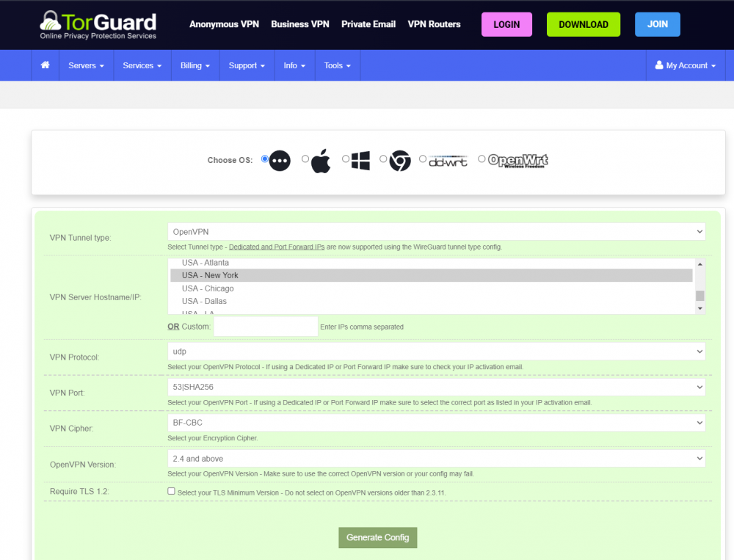Expand the Tools menu
The width and height of the screenshot is (734, 560).
[x=338, y=65]
